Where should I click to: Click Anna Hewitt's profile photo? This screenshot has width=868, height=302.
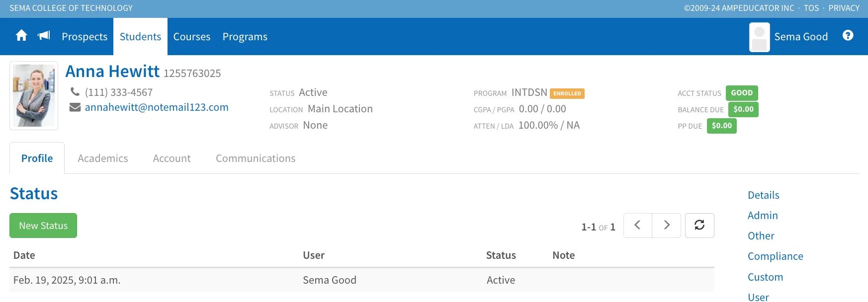click(34, 95)
